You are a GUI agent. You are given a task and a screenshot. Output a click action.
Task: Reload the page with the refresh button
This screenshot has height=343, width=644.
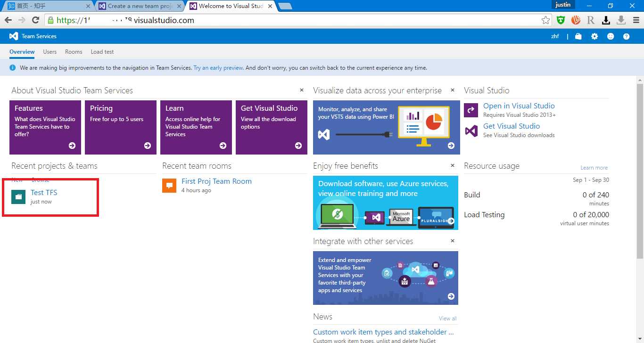click(35, 20)
